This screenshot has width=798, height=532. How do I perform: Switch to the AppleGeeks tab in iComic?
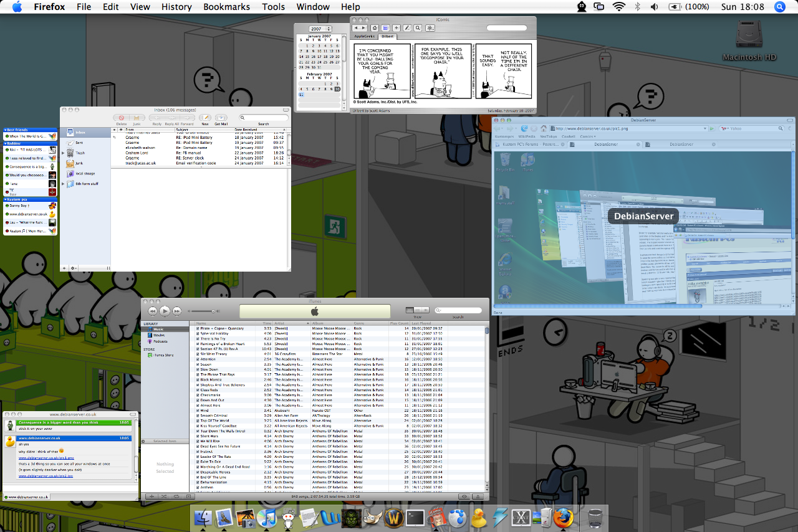pyautogui.click(x=365, y=37)
